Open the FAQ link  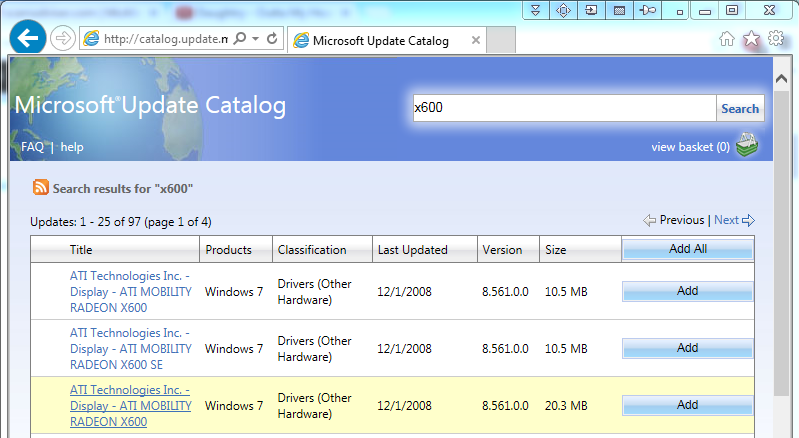click(32, 147)
